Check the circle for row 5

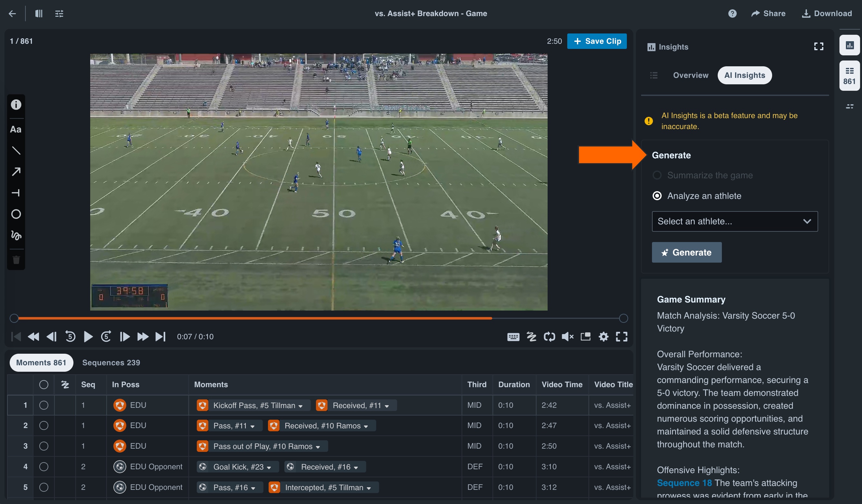pos(43,487)
